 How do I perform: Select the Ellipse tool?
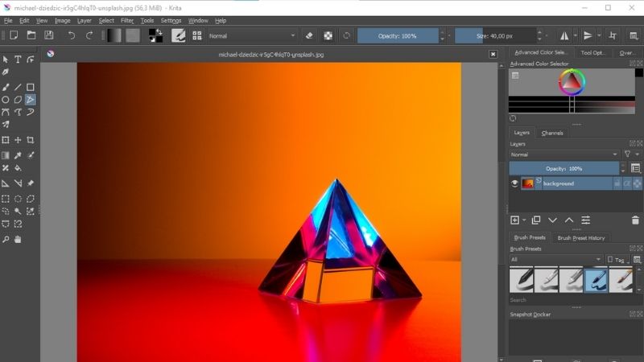[6, 100]
